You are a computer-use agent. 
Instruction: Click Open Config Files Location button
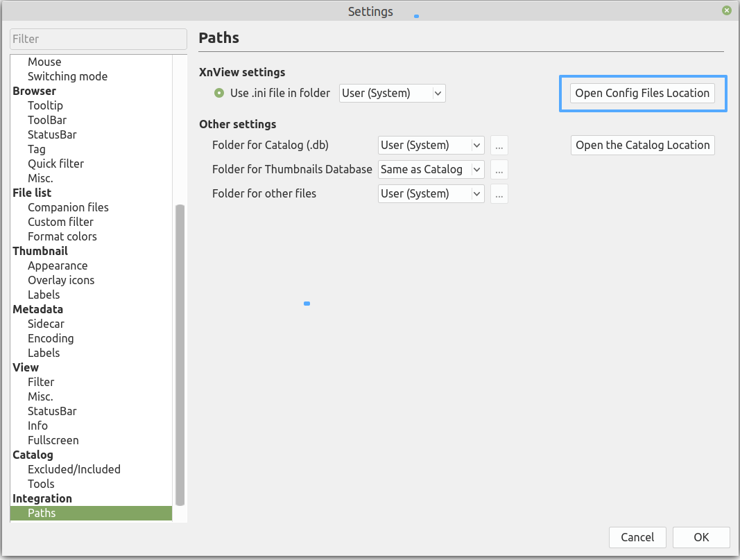[x=642, y=93]
